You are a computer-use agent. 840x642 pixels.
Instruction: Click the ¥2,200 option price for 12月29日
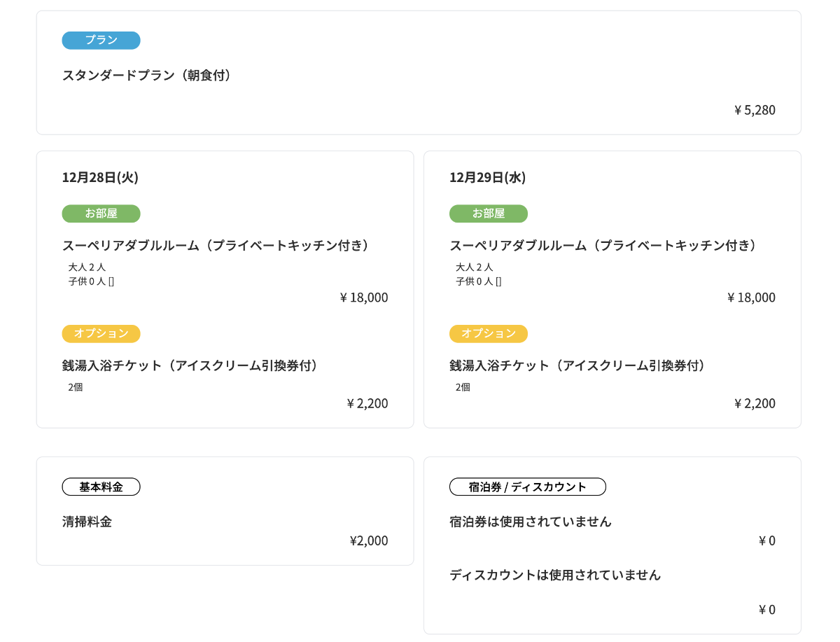[755, 404]
